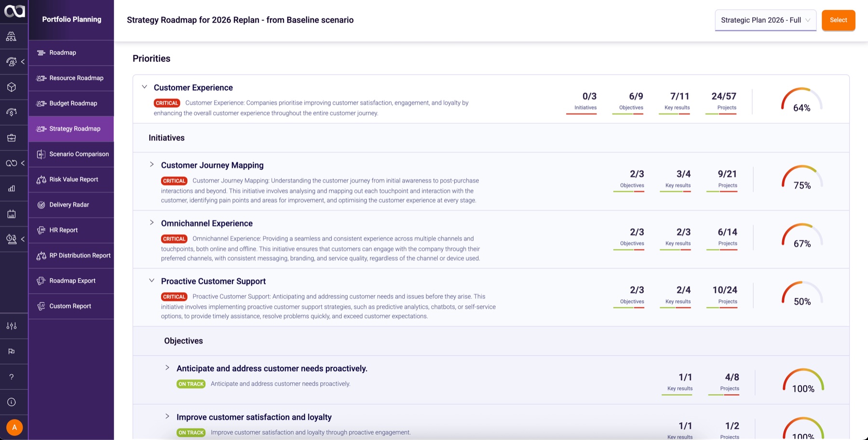This screenshot has height=440, width=868.
Task: Click the sliders settings icon in the left rail
Action: (11, 326)
